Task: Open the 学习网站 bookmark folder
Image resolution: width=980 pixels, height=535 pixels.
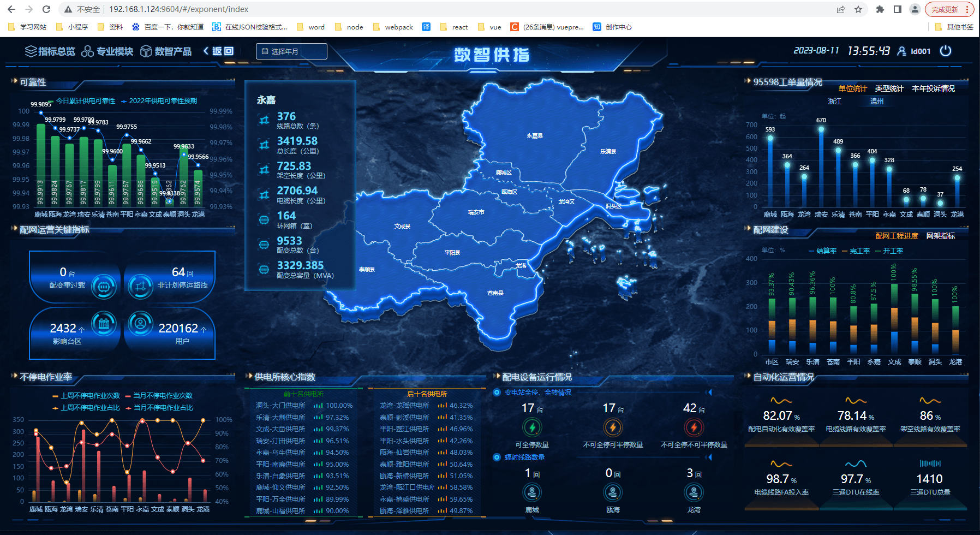Action: click(27, 27)
